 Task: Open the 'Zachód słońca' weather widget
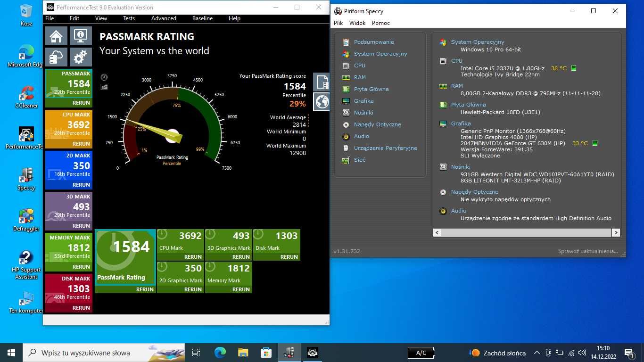pyautogui.click(x=498, y=353)
